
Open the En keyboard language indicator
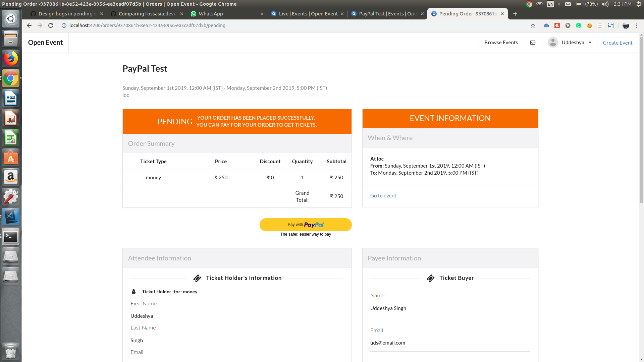(550, 4)
